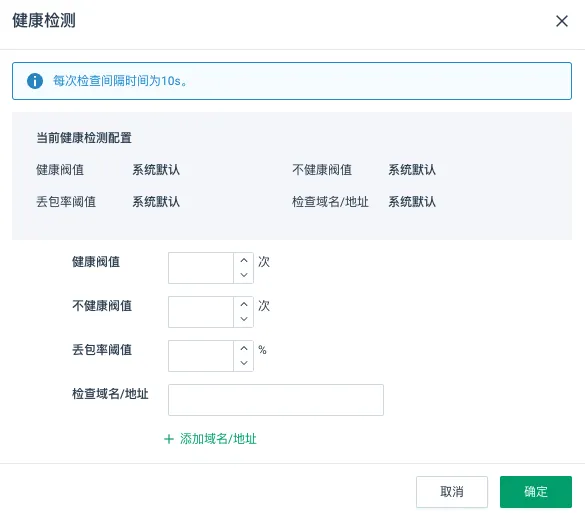Click 添加域名/地址 link
585x513 pixels.
(x=218, y=439)
